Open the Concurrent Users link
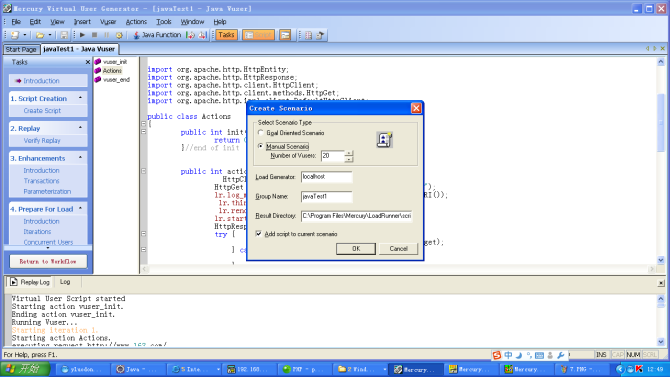The image size is (670, 377). pyautogui.click(x=48, y=242)
